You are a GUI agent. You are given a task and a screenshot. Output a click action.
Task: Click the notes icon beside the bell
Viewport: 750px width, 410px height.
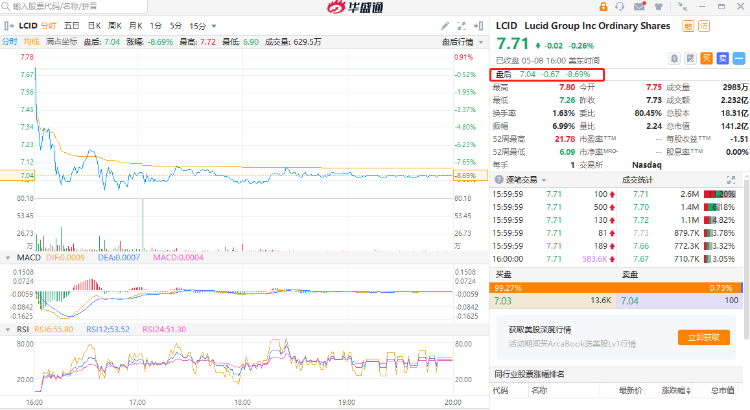(x=690, y=59)
